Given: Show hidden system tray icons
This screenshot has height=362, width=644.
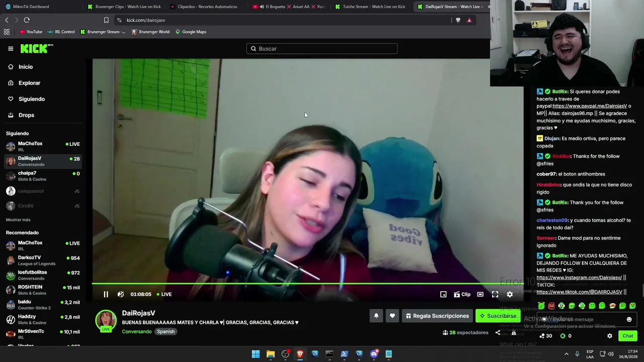Looking at the screenshot, I should (x=566, y=354).
